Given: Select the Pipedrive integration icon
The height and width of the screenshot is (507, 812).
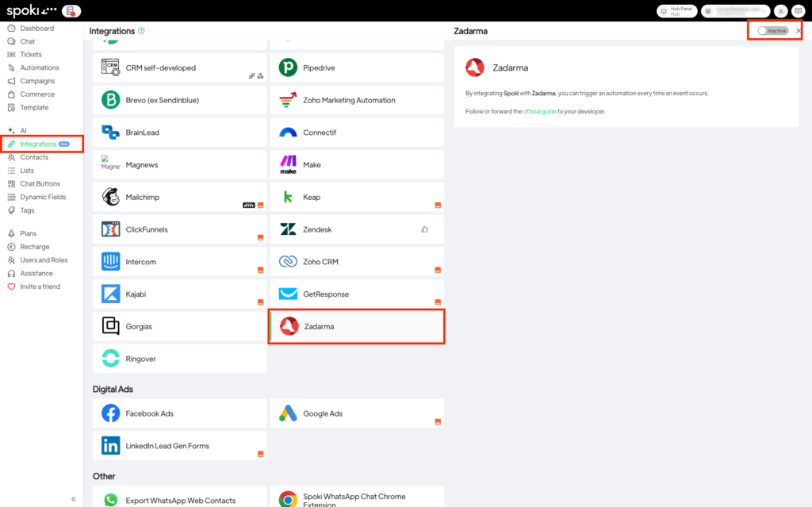Looking at the screenshot, I should [x=288, y=68].
